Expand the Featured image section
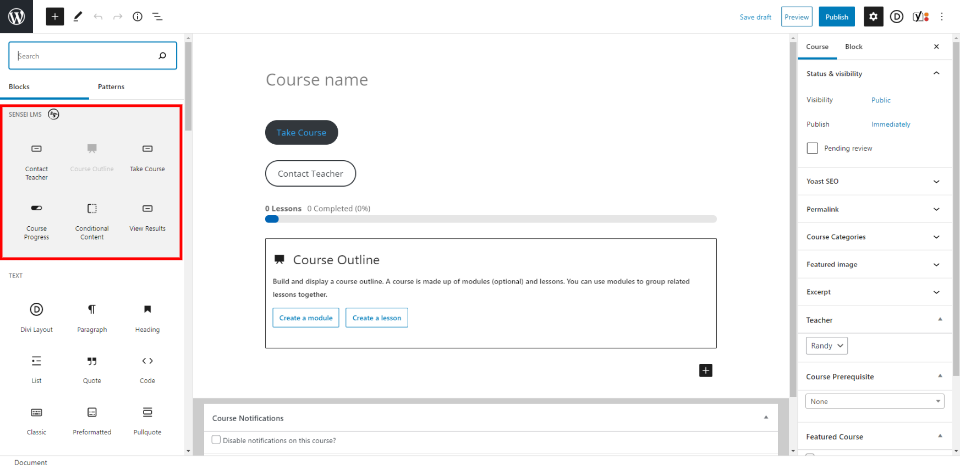 point(874,264)
